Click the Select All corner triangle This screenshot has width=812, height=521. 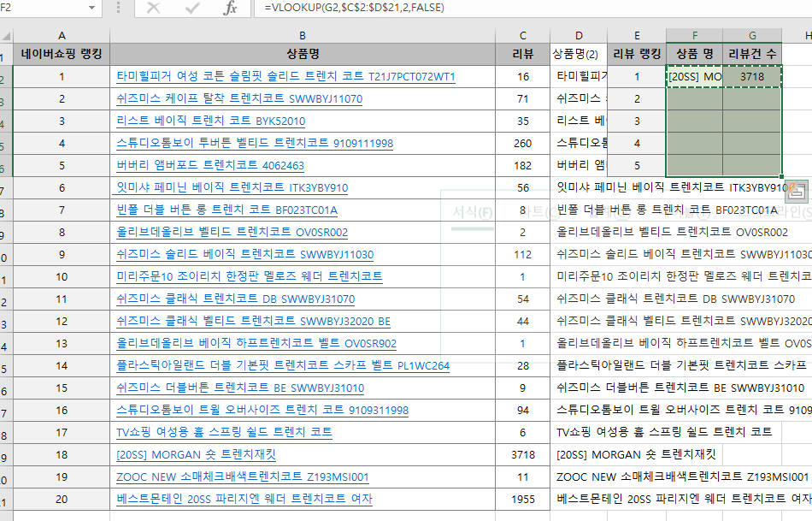pos(6,36)
